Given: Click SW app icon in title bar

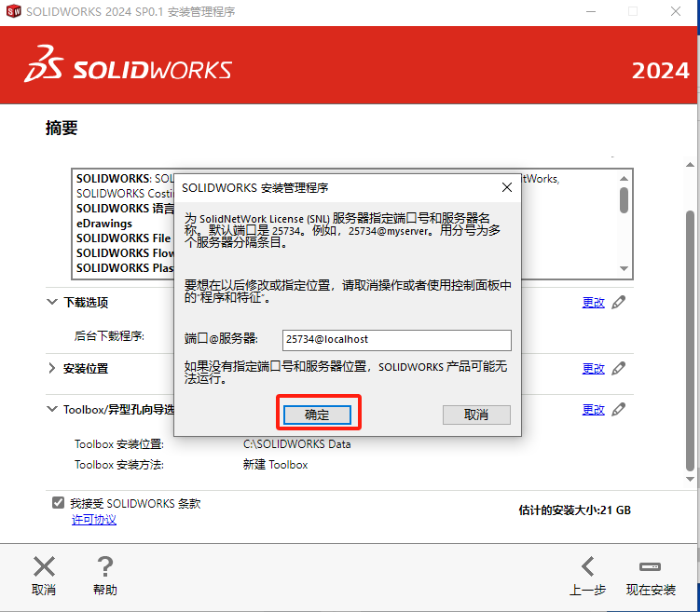Looking at the screenshot, I should coord(13,11).
